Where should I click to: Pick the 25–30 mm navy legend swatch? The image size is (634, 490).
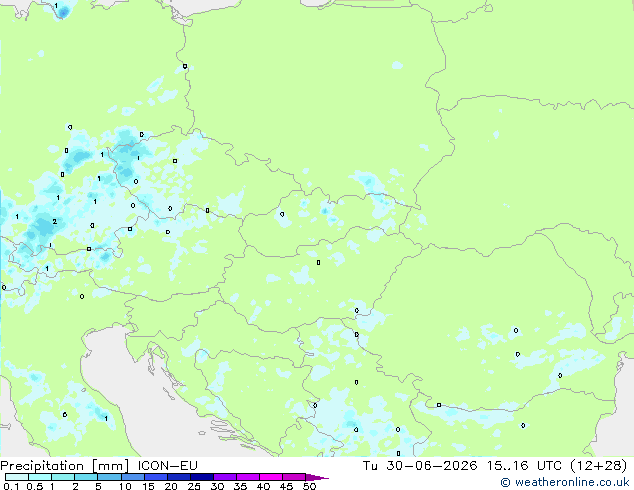(201, 477)
